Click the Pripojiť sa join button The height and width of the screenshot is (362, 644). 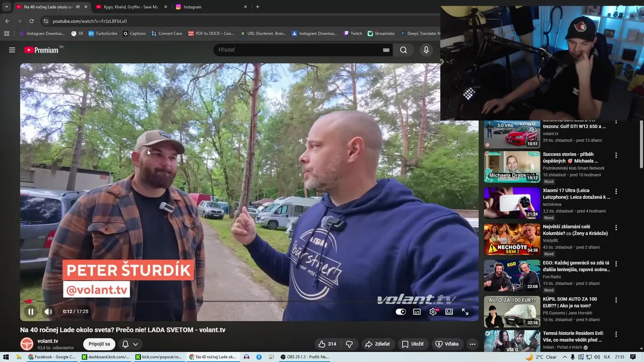pyautogui.click(x=99, y=344)
